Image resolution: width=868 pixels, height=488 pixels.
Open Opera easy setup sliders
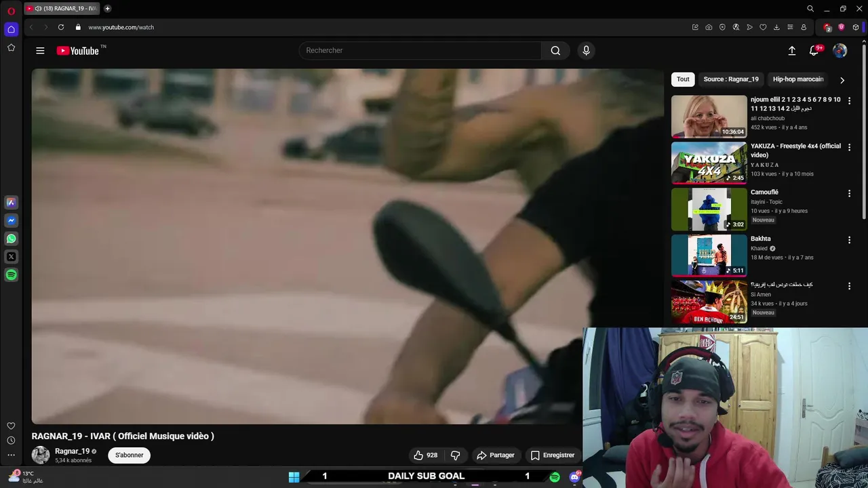[x=790, y=27]
